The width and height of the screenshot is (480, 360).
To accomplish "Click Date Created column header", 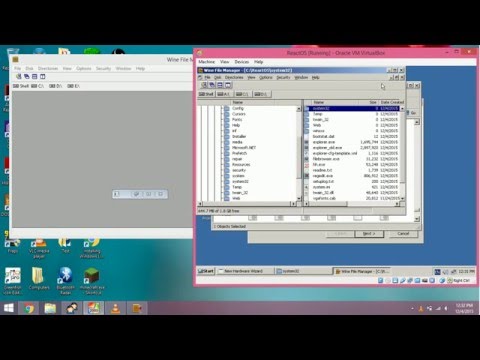I will 392,102.
